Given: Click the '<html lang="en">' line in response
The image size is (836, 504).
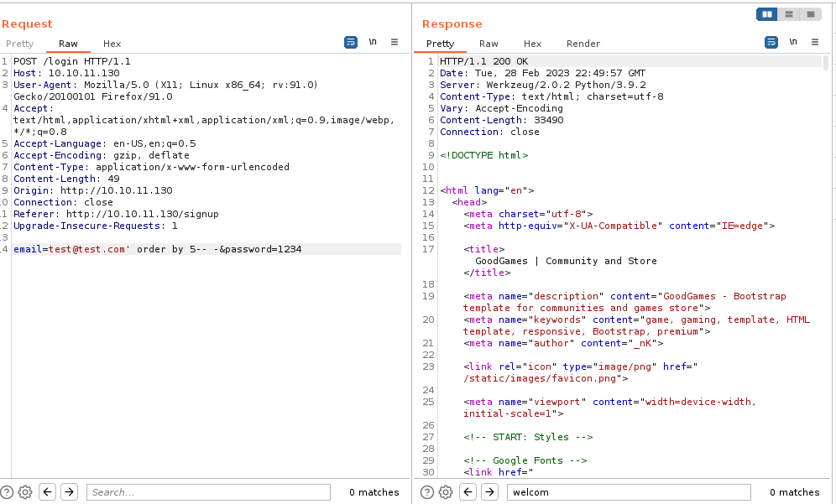Looking at the screenshot, I should click(x=487, y=190).
